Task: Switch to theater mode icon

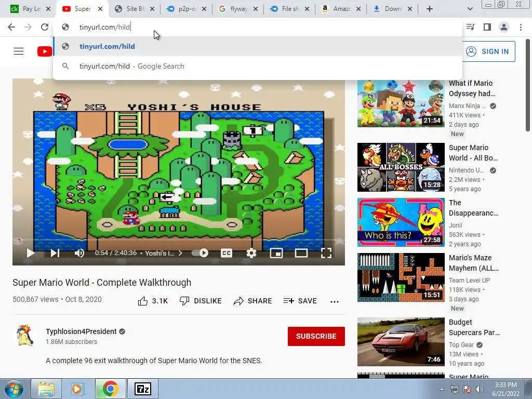Action: point(301,253)
